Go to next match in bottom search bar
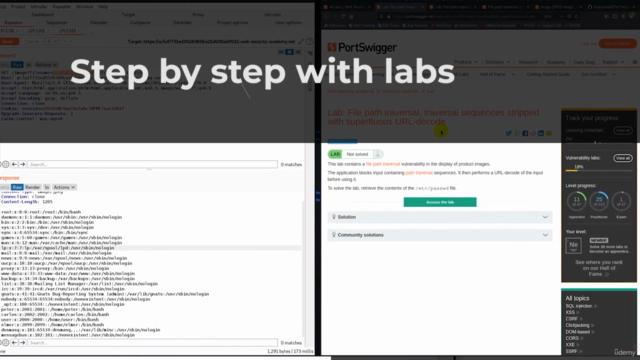Image resolution: width=640 pixels, height=360 pixels. coord(22,342)
